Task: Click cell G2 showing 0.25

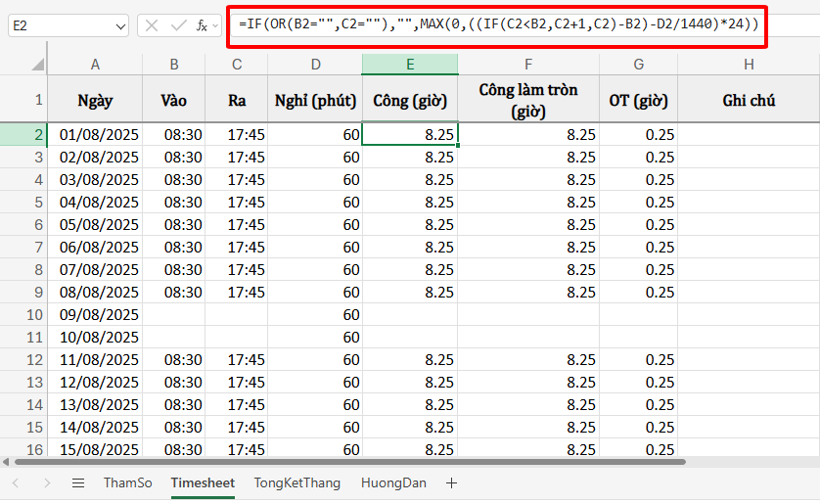Action: [638, 134]
